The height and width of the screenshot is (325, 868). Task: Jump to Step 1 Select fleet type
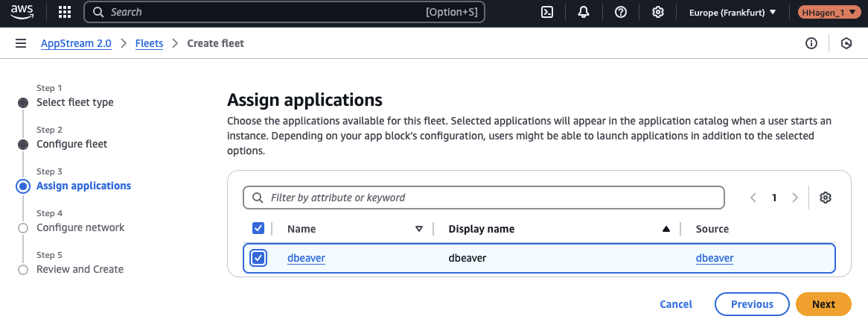coord(74,102)
